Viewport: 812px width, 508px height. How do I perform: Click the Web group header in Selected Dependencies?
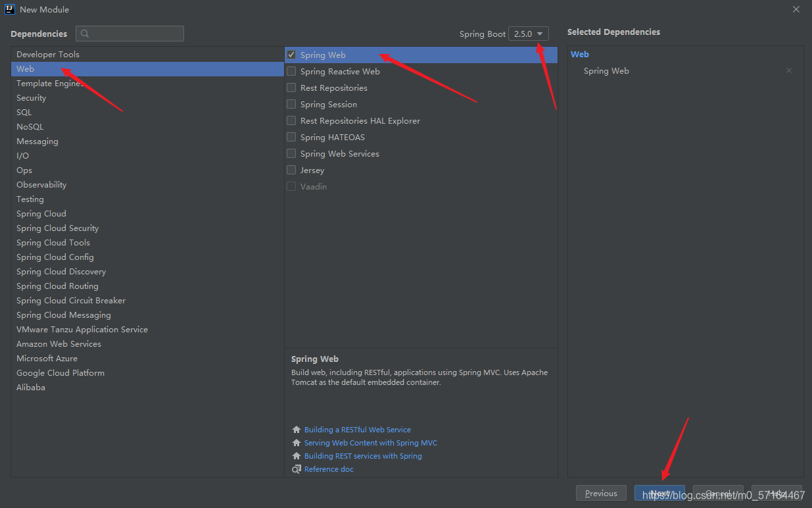pyautogui.click(x=580, y=55)
